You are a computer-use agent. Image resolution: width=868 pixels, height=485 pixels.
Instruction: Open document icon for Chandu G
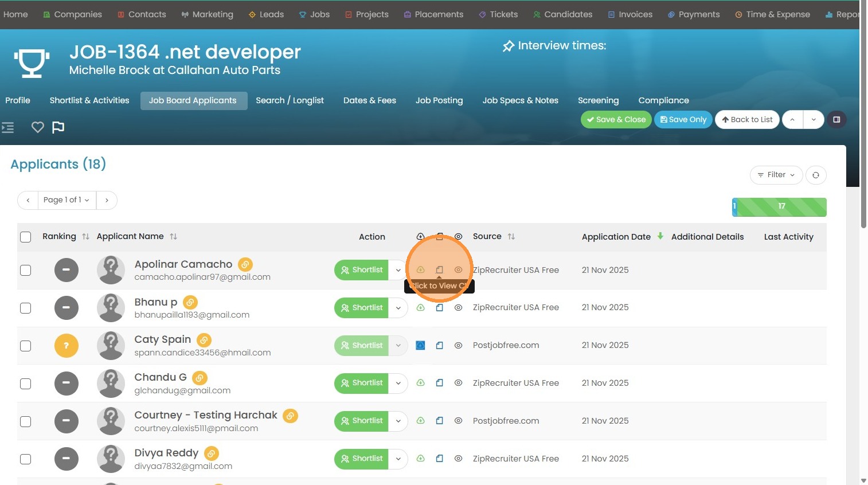(439, 383)
